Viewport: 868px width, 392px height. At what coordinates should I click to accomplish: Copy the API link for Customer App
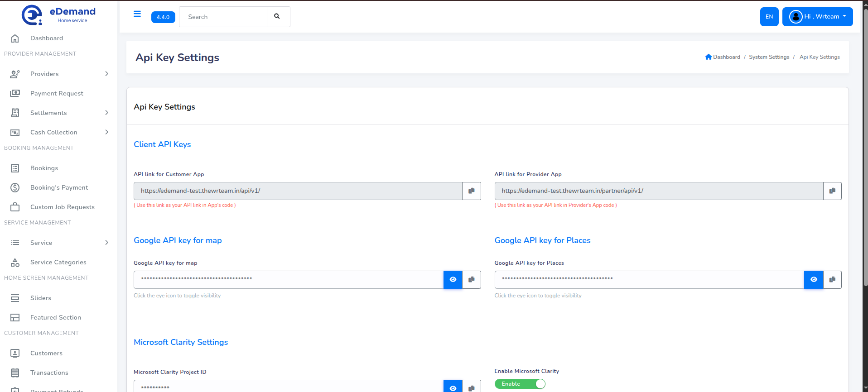471,191
